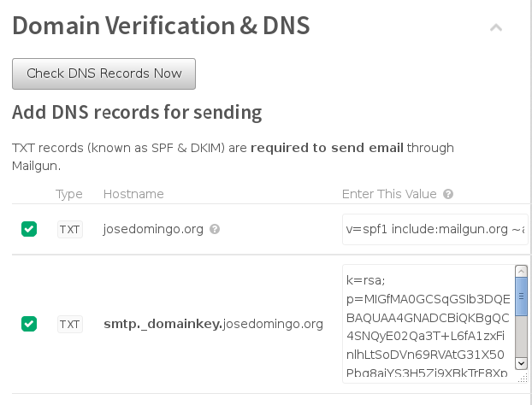Viewport: 532px width, 405px height.
Task: Collapse the Domain Verification & DNS section
Action: click(495, 27)
